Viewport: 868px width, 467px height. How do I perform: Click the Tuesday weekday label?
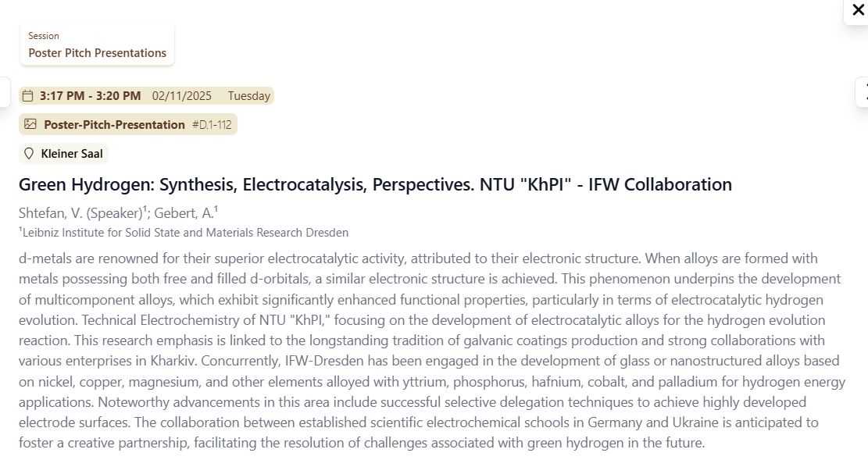pos(249,96)
